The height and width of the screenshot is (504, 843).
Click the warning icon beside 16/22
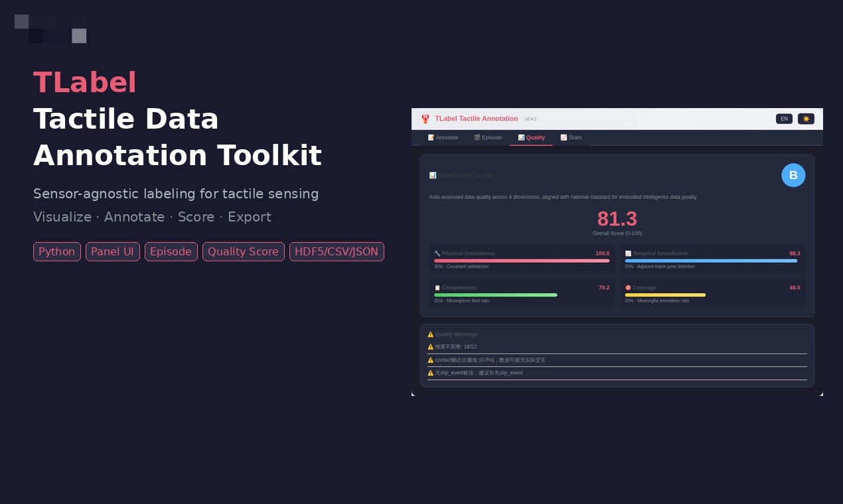pyautogui.click(x=431, y=347)
